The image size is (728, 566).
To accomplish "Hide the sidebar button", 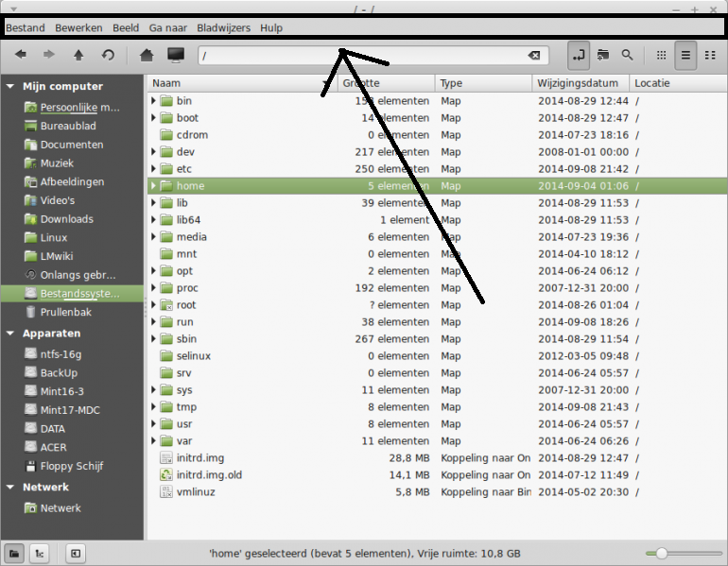I will (76, 553).
